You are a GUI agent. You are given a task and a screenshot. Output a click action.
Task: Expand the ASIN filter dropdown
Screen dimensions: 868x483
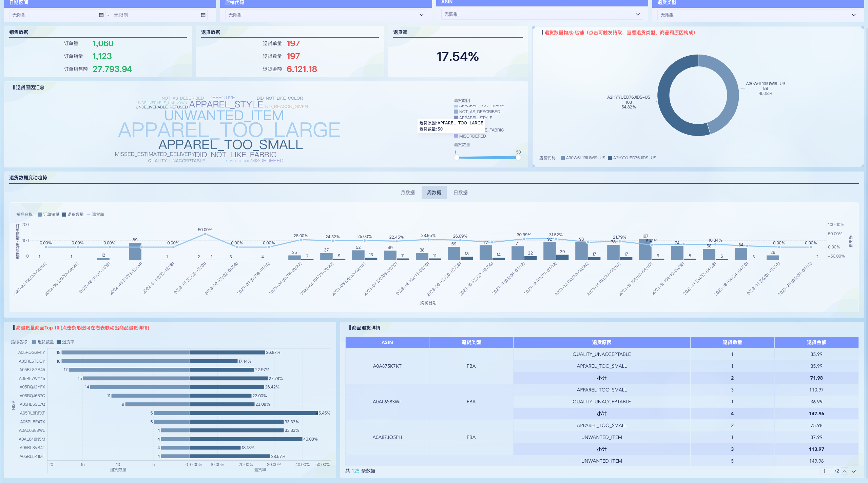(x=637, y=14)
